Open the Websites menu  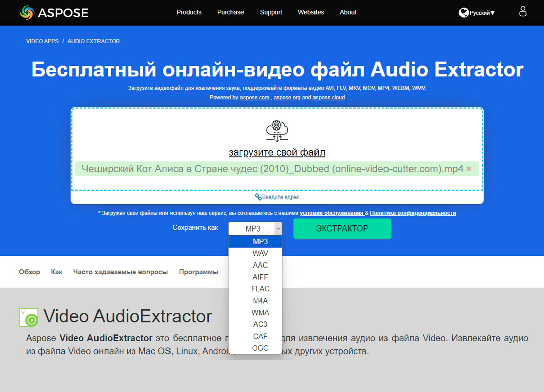click(311, 12)
